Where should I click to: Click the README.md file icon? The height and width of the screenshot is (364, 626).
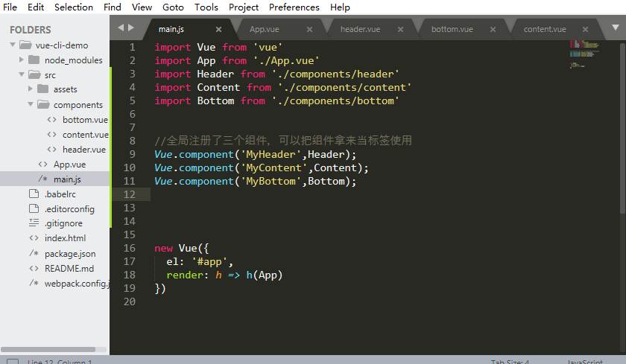tap(34, 268)
